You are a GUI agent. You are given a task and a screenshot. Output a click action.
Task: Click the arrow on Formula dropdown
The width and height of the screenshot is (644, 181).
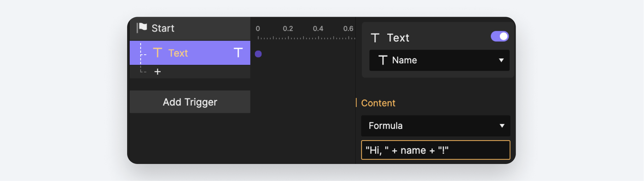click(502, 126)
